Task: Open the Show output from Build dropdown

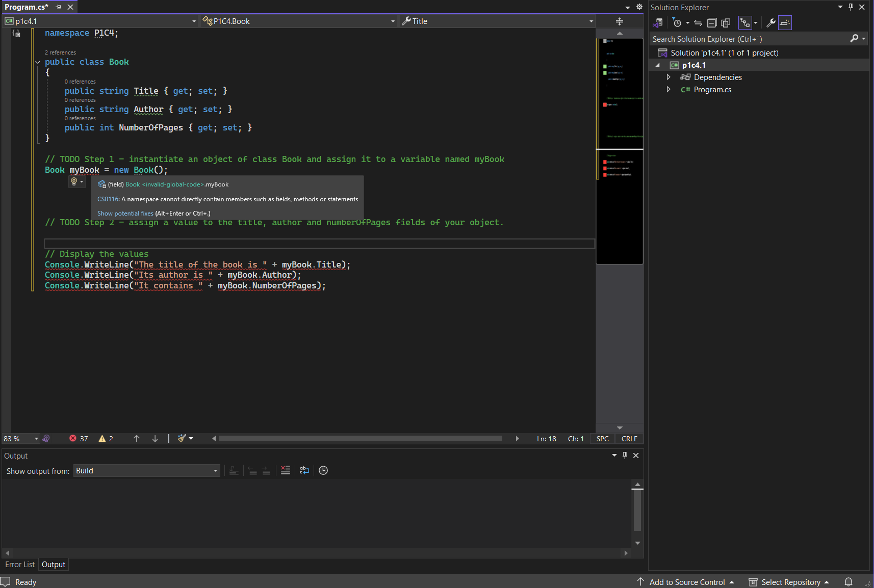Action: point(147,471)
